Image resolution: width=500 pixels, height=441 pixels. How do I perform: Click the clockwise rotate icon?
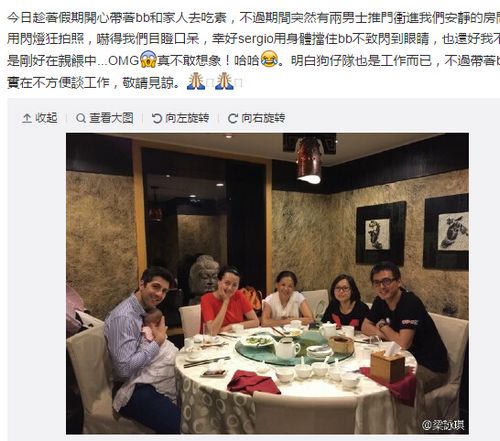point(233,118)
